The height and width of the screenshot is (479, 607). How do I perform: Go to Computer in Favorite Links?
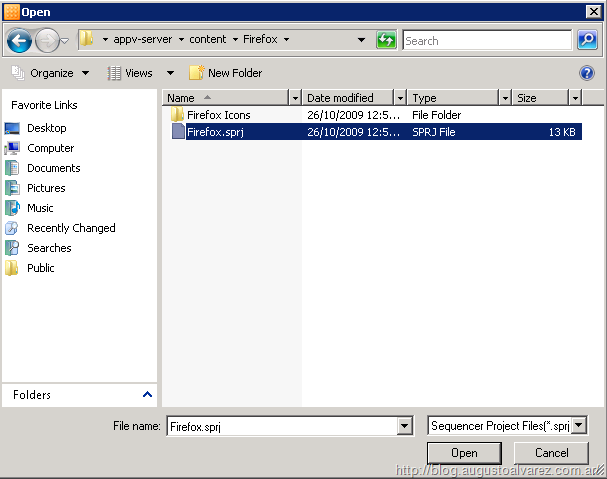click(50, 148)
